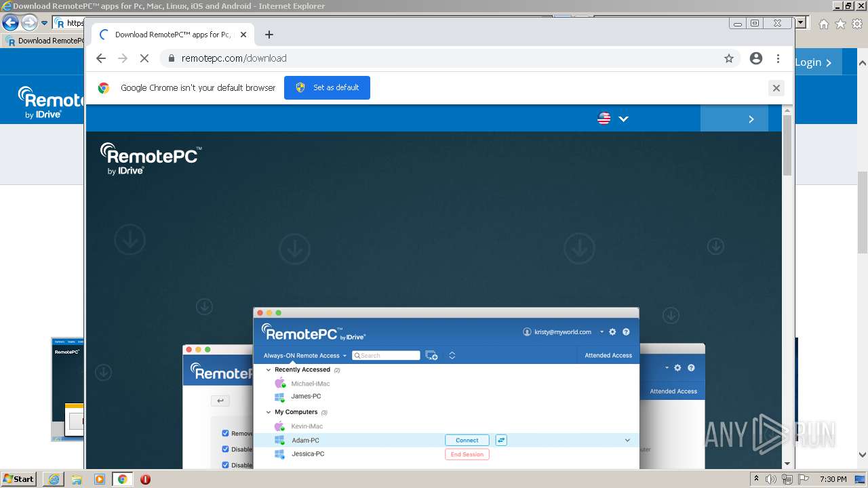The image size is (868, 488).
Task: Select Kevin-iMac in the list
Action: tap(307, 426)
